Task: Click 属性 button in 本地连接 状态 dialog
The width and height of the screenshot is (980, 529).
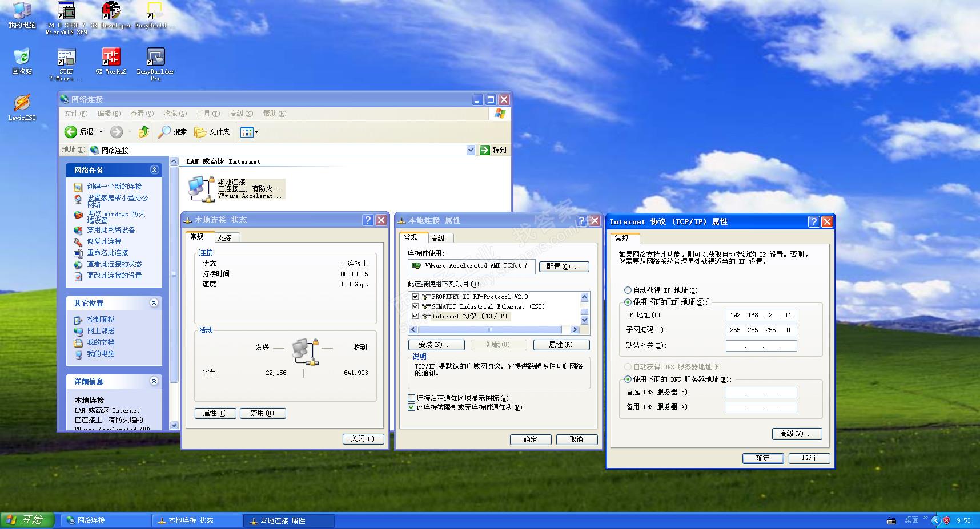Action: 215,413
